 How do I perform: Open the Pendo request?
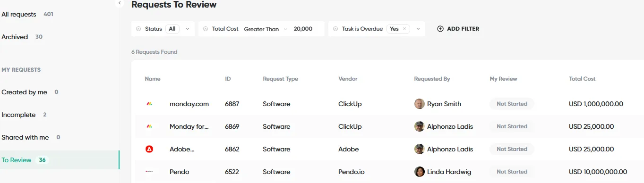tap(179, 172)
